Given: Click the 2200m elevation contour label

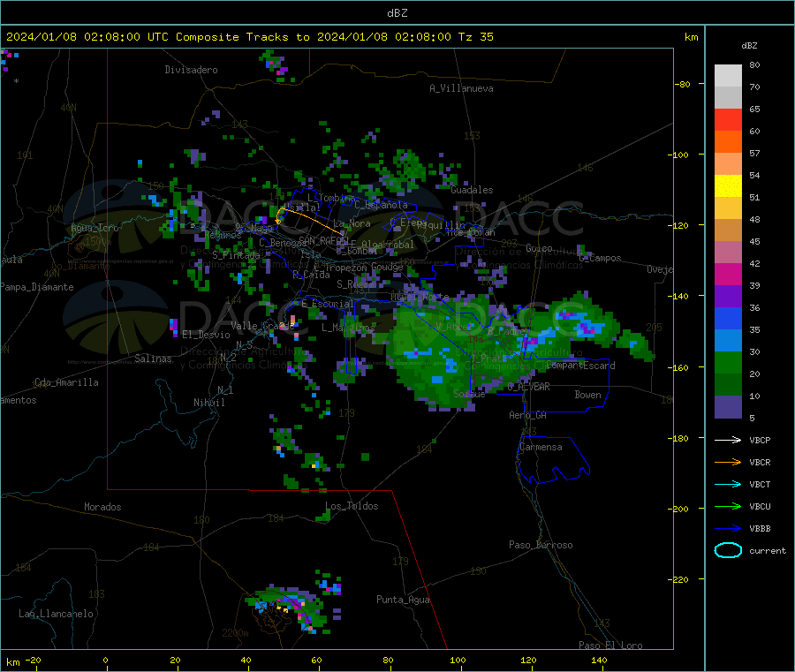Looking at the screenshot, I should pyautogui.click(x=235, y=633).
